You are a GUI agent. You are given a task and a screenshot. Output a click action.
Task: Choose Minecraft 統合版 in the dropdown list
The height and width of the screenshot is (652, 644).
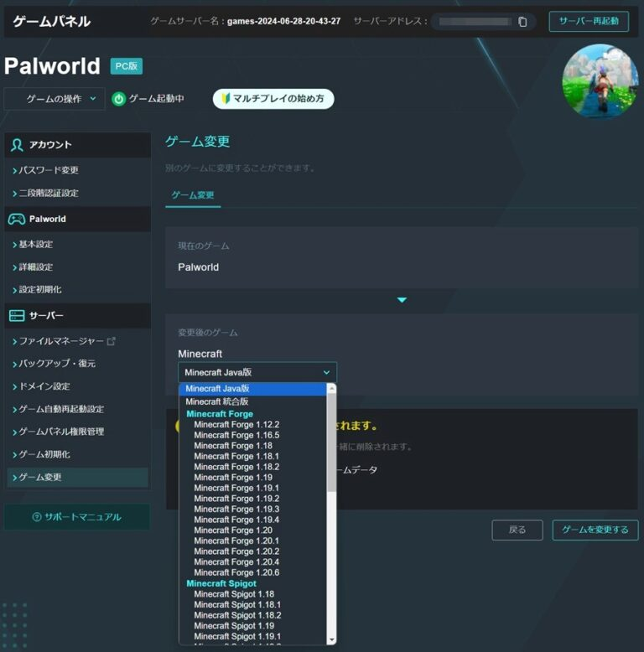(252, 401)
